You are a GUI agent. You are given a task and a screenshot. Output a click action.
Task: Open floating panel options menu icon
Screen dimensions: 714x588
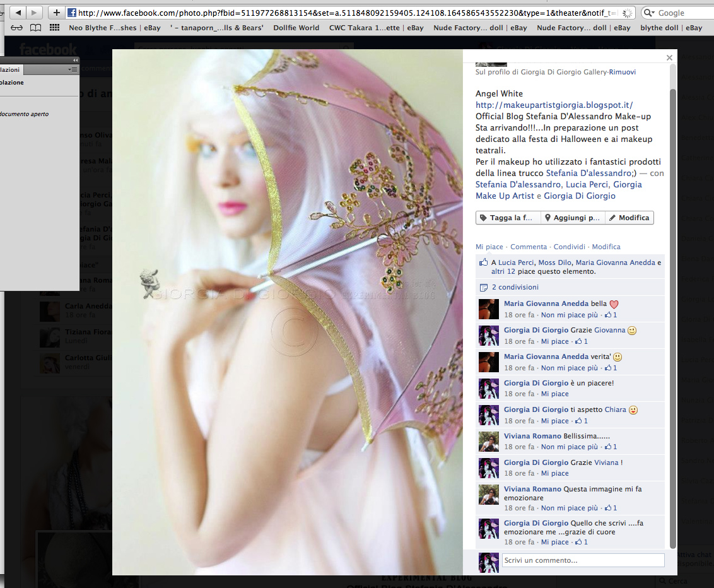(73, 69)
